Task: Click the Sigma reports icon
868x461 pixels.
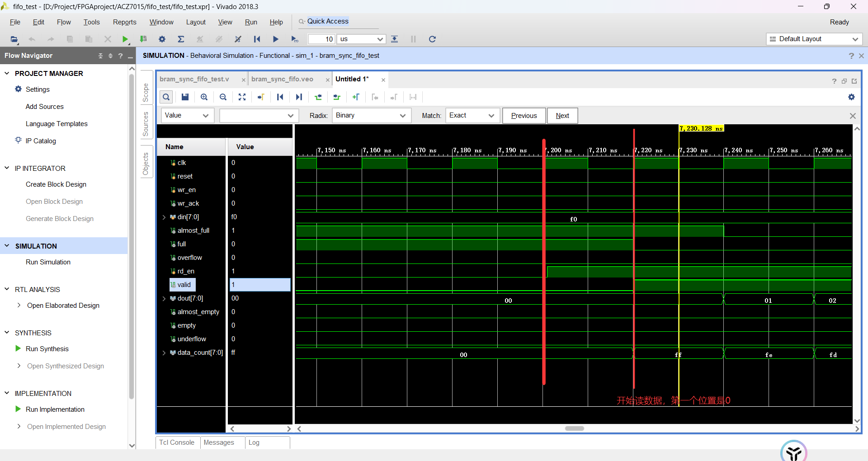Action: (181, 39)
